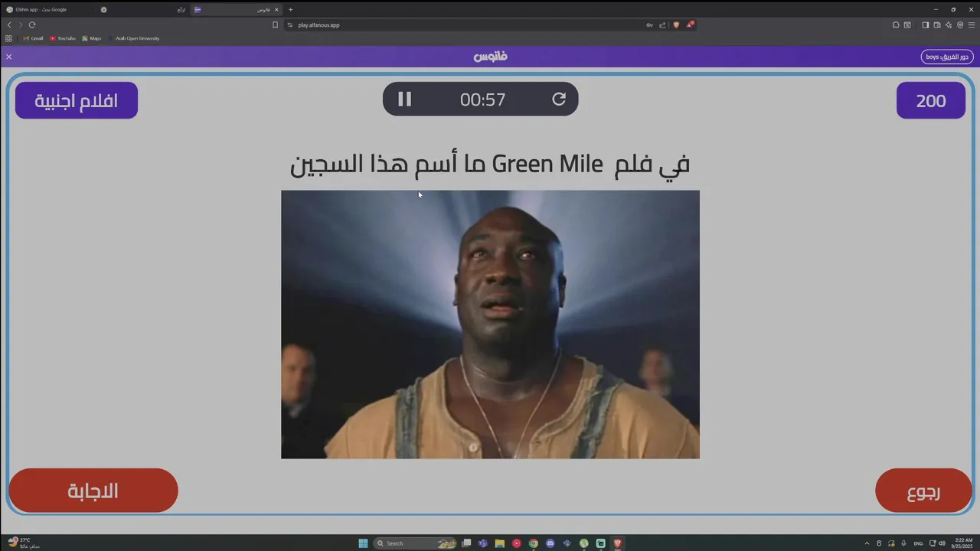The image size is (980, 551).
Task: Open the apps grid in bookmarks bar
Action: (x=8, y=38)
